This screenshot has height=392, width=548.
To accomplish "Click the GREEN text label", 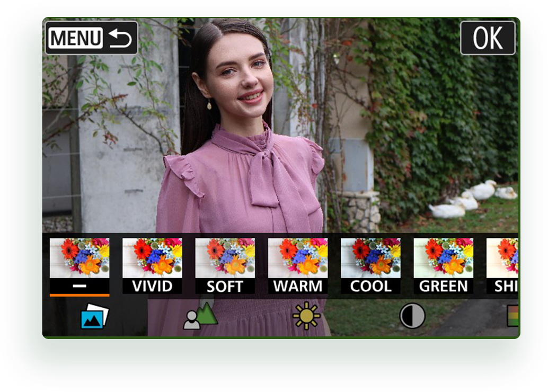I will tap(443, 286).
